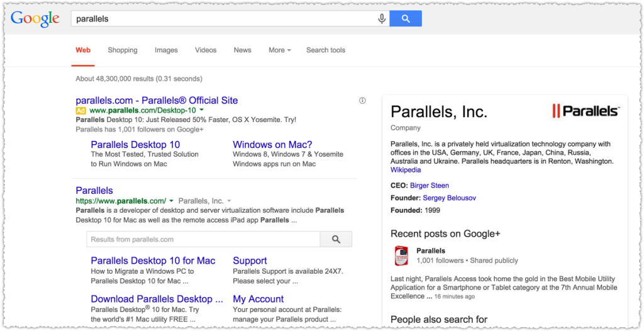
Task: Click the Results from parallels.com search field
Action: coord(203,239)
